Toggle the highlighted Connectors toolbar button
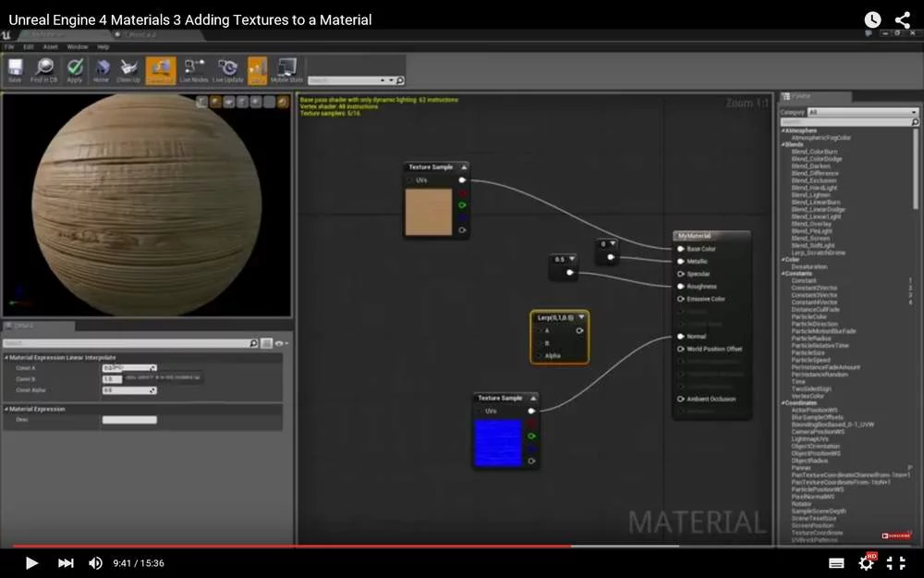924x578 pixels. (x=161, y=68)
